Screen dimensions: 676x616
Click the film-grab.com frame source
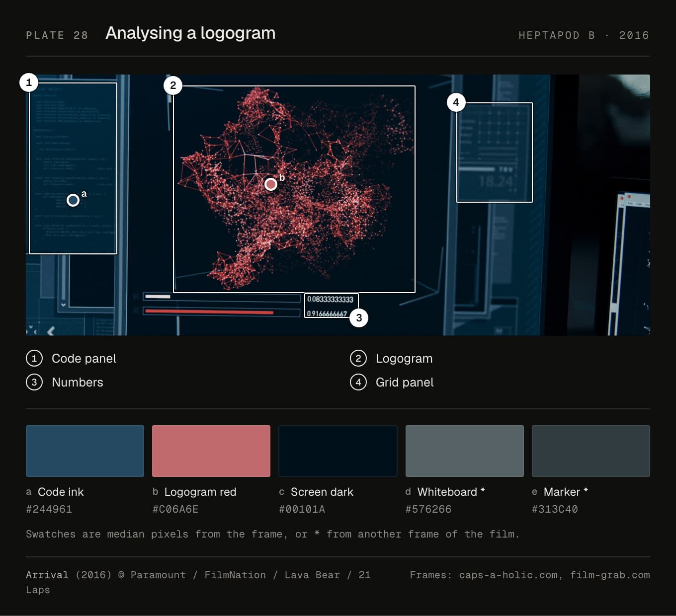[x=610, y=575]
